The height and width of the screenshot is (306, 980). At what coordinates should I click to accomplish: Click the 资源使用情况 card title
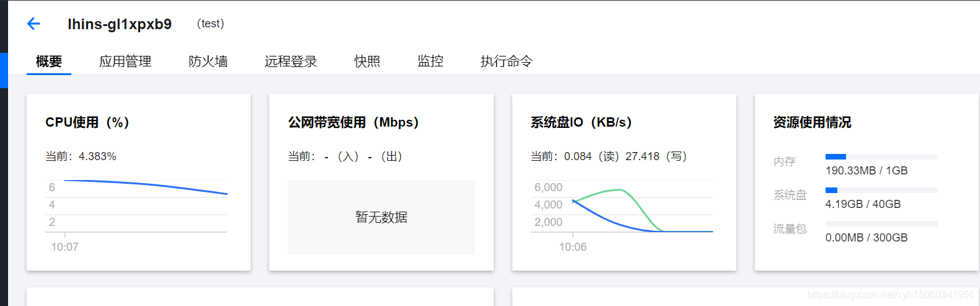pyautogui.click(x=812, y=122)
